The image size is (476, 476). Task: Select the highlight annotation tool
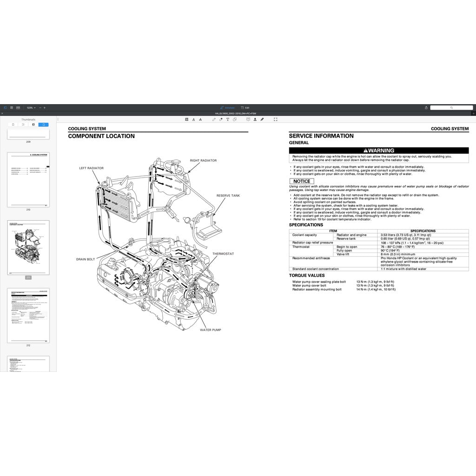click(186, 119)
